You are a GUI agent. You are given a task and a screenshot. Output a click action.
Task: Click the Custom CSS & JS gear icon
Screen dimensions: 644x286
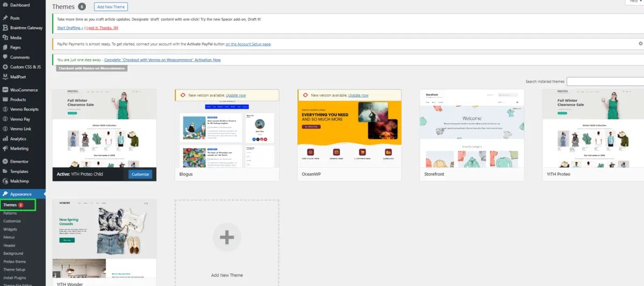pos(5,67)
